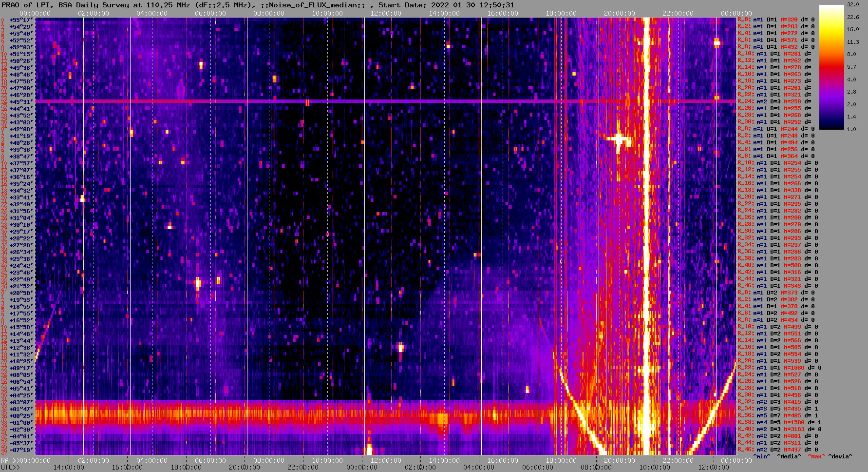
Task: Click the row with M=3183
Action: pos(779,429)
